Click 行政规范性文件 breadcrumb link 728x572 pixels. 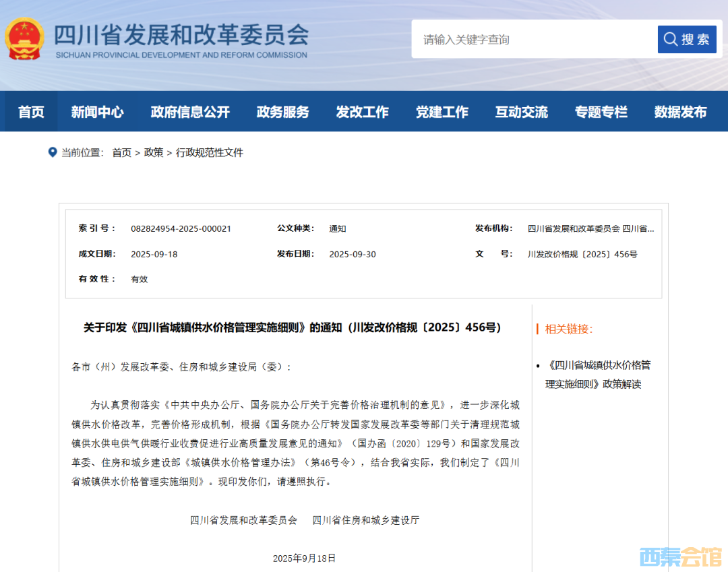(x=209, y=153)
